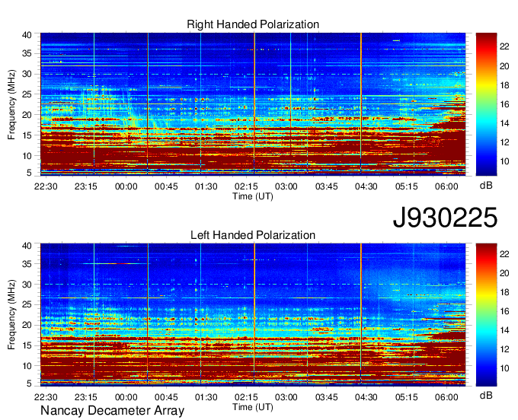Click the 14 dB tick on right-handed colorbar
518x420 pixels.
point(504,123)
